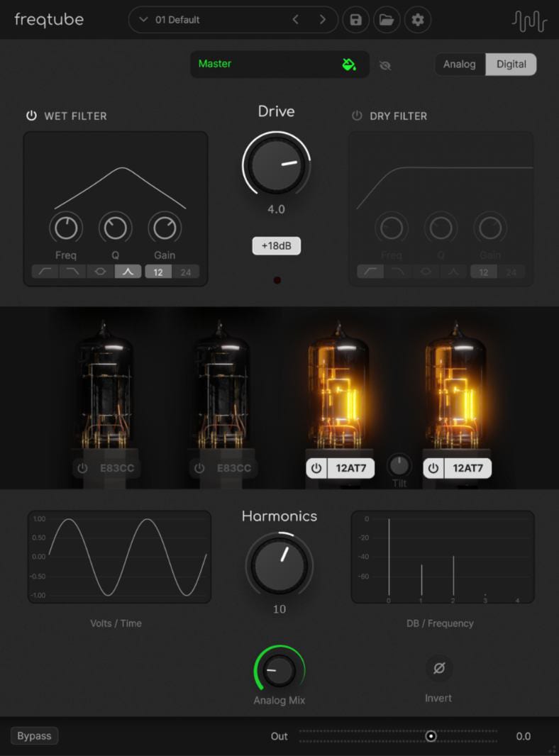Click the +18dB button under Drive
Image resolution: width=559 pixels, height=756 pixels.
[x=277, y=246]
